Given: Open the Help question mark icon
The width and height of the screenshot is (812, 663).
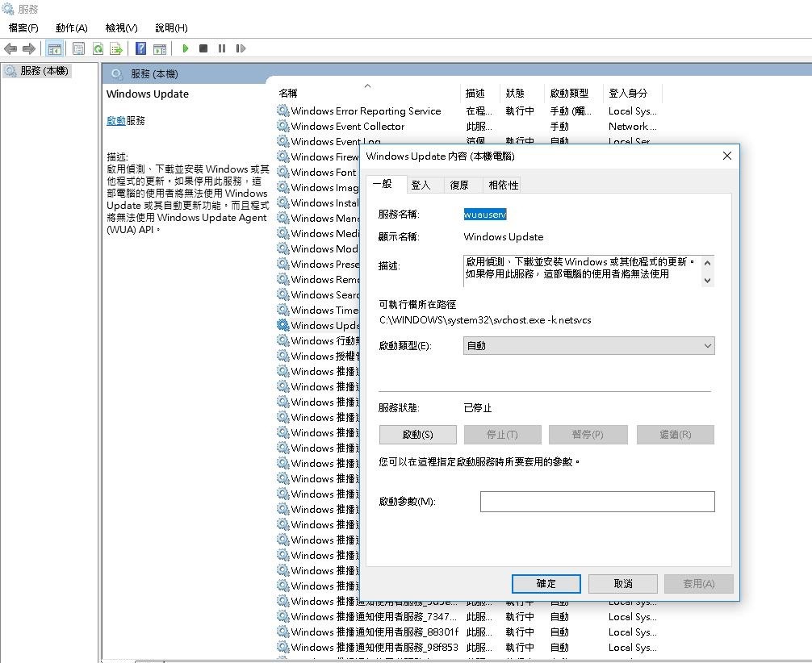Looking at the screenshot, I should coord(141,48).
